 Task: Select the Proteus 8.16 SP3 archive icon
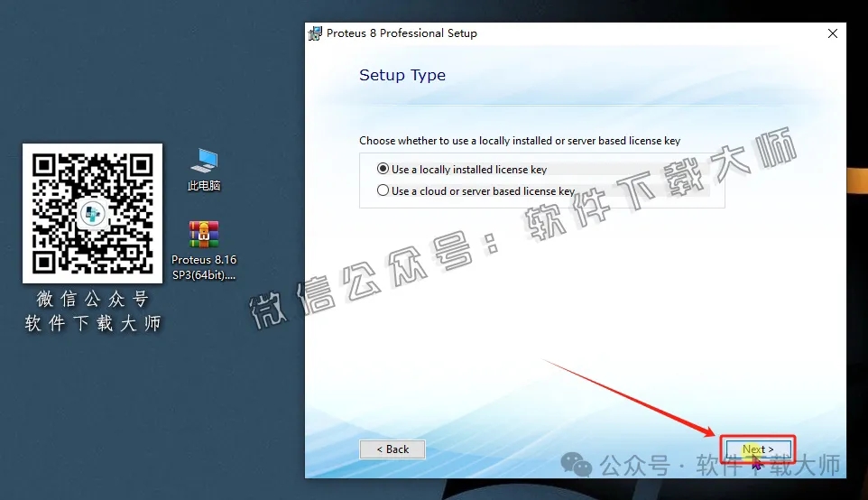(204, 234)
